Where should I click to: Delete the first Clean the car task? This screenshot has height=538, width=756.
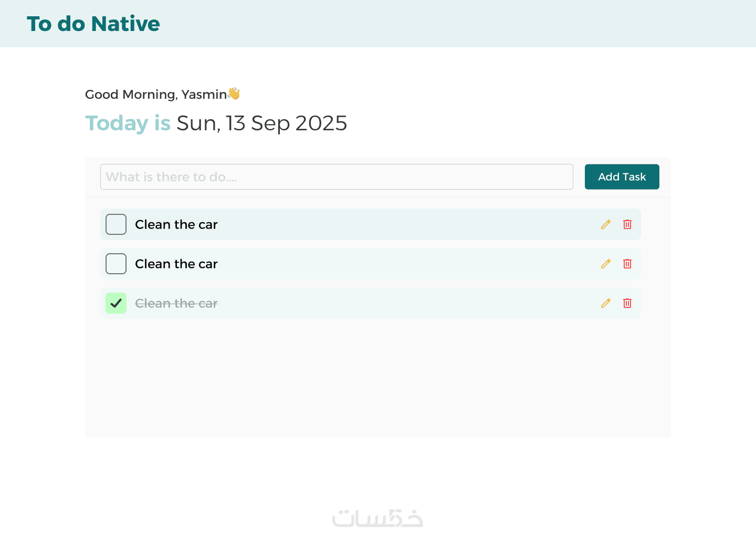[627, 224]
